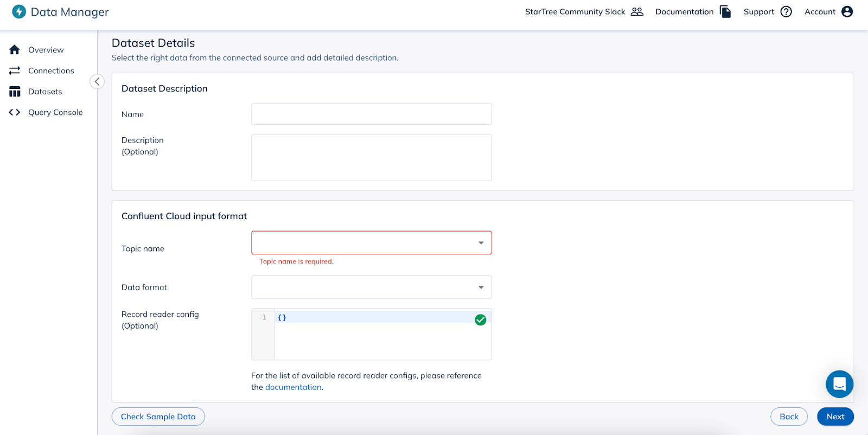Click the Confluent Cloud input format heading
868x435 pixels.
tap(184, 216)
